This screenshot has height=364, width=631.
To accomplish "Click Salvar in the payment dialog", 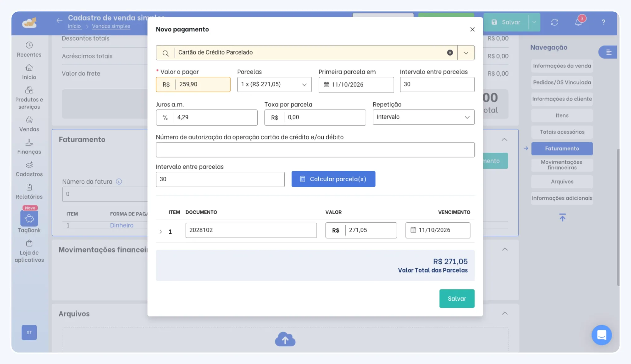I will 457,299.
